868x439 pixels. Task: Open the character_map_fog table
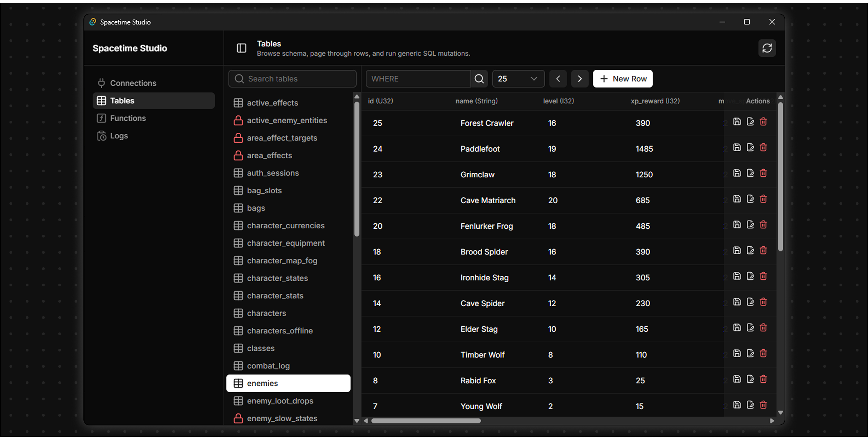tap(288, 261)
